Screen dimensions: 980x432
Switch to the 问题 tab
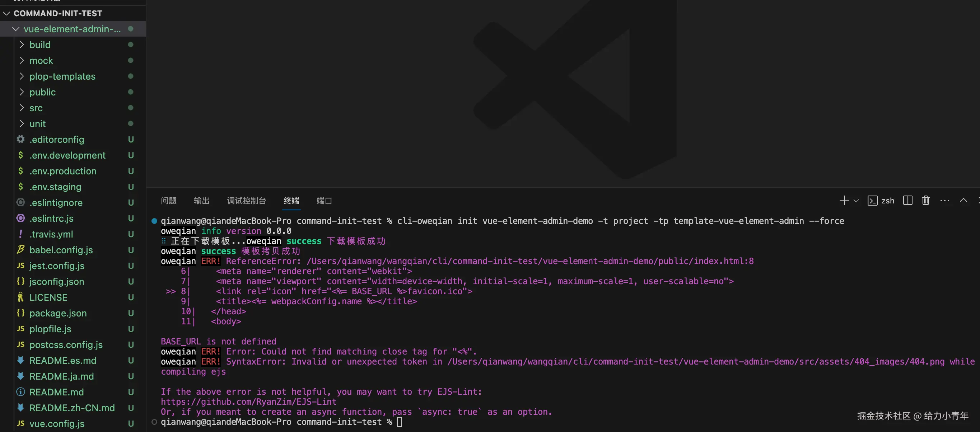(168, 201)
